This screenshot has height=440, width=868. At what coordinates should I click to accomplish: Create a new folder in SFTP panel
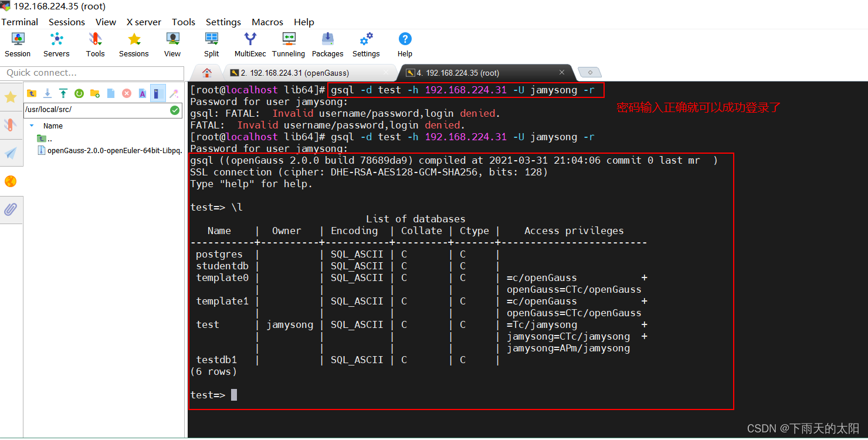click(95, 93)
